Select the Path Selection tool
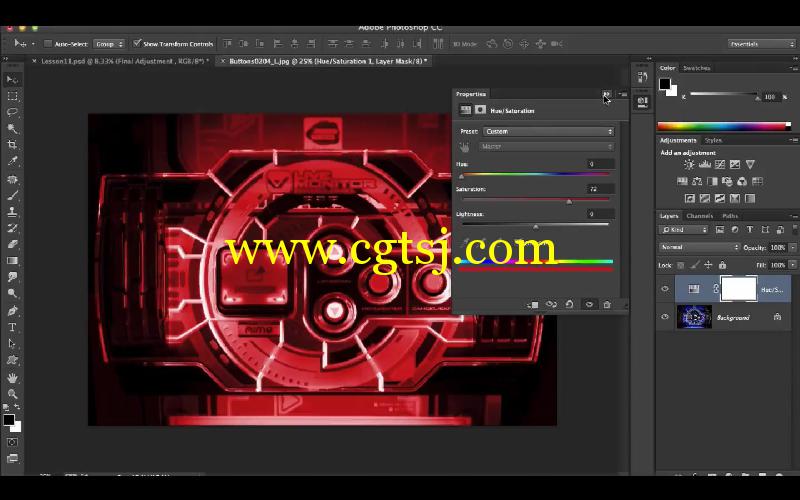 pyautogui.click(x=12, y=343)
